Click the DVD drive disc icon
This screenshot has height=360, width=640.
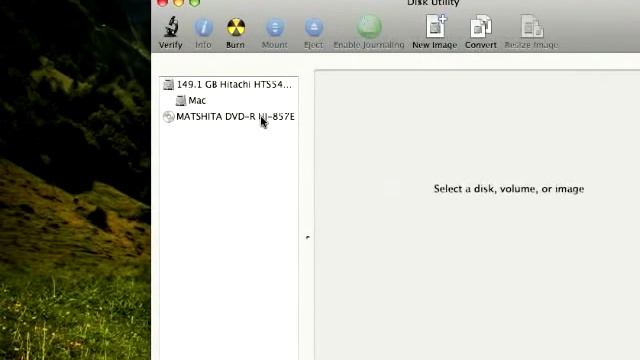tap(169, 117)
